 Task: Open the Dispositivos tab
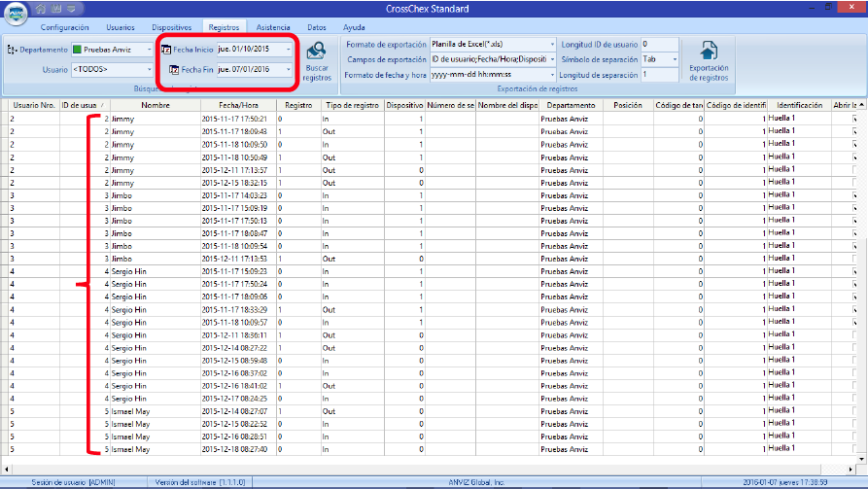pyautogui.click(x=172, y=27)
